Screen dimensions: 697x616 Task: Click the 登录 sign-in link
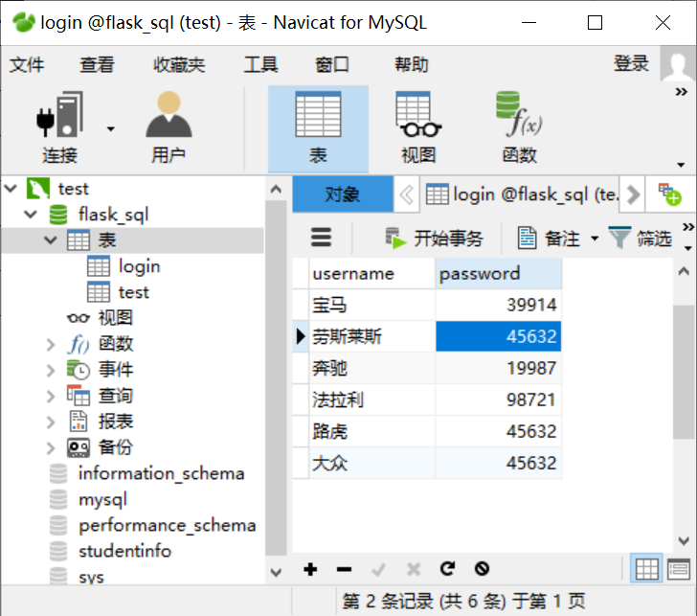tap(631, 63)
